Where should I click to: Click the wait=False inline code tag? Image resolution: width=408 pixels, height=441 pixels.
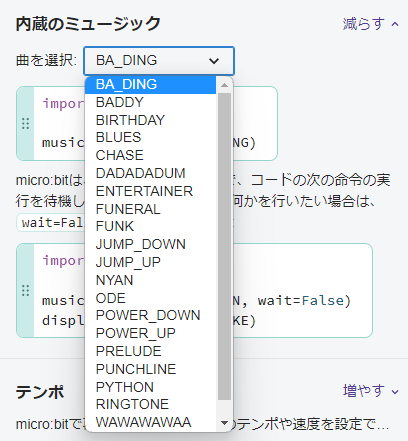pyautogui.click(x=51, y=223)
